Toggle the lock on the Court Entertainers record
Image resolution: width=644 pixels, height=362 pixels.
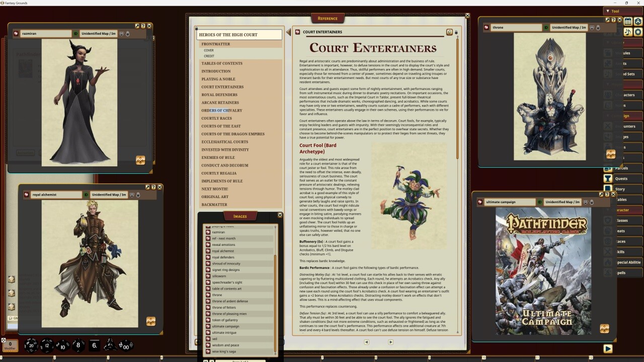pos(456,31)
